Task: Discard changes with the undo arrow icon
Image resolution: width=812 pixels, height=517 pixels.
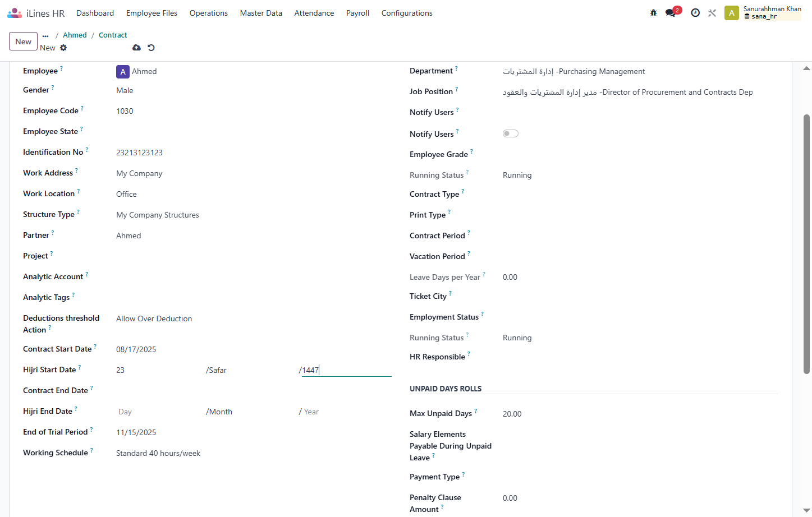Action: [151, 48]
